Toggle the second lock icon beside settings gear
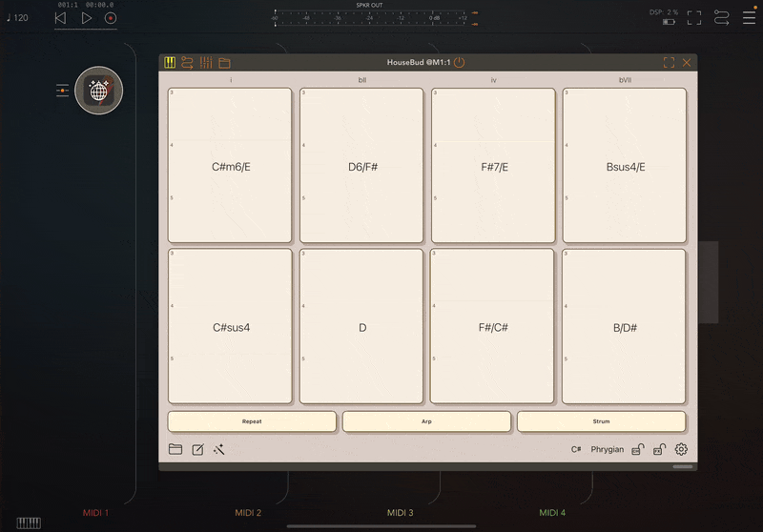Image resolution: width=763 pixels, height=532 pixels. click(x=659, y=449)
